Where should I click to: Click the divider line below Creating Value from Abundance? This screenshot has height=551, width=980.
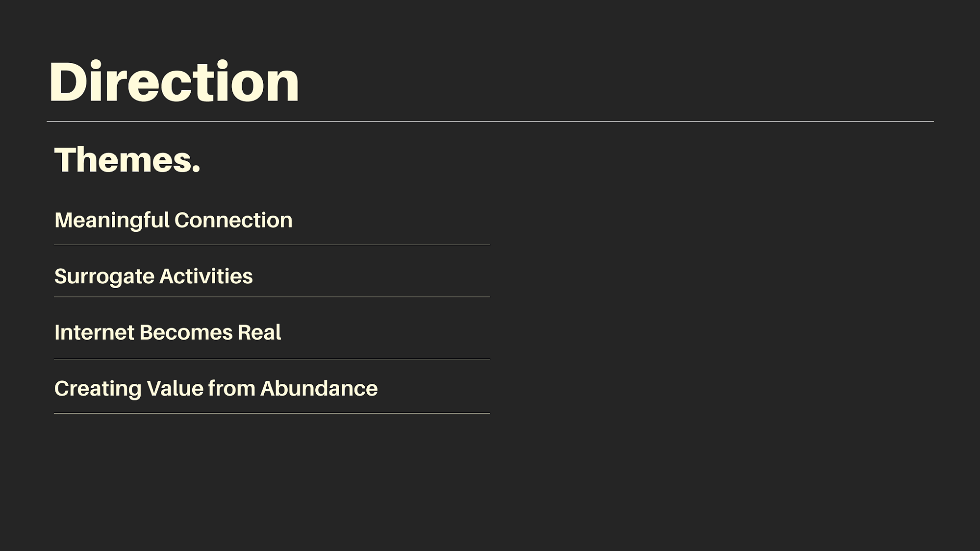[272, 413]
